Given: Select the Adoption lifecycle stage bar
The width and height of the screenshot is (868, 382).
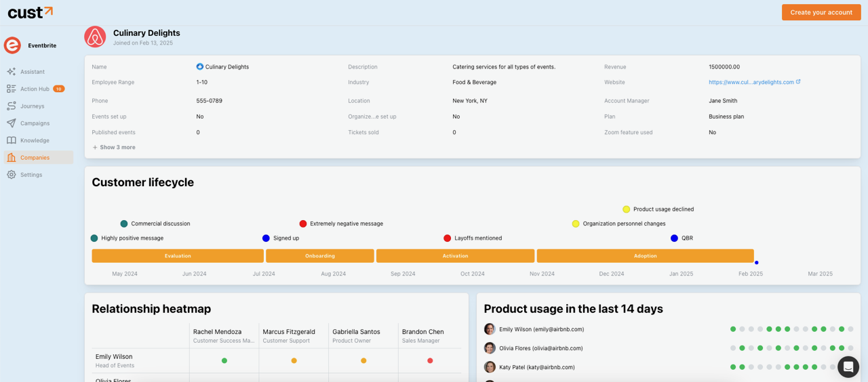Looking at the screenshot, I should point(645,256).
